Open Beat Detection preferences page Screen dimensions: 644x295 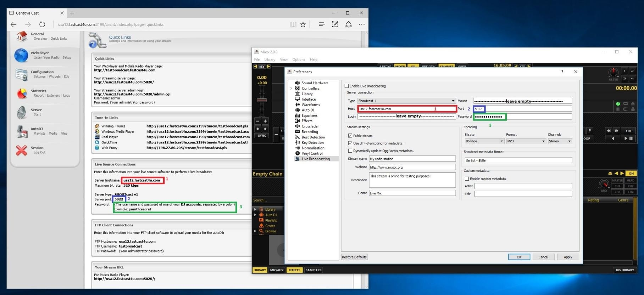click(313, 137)
